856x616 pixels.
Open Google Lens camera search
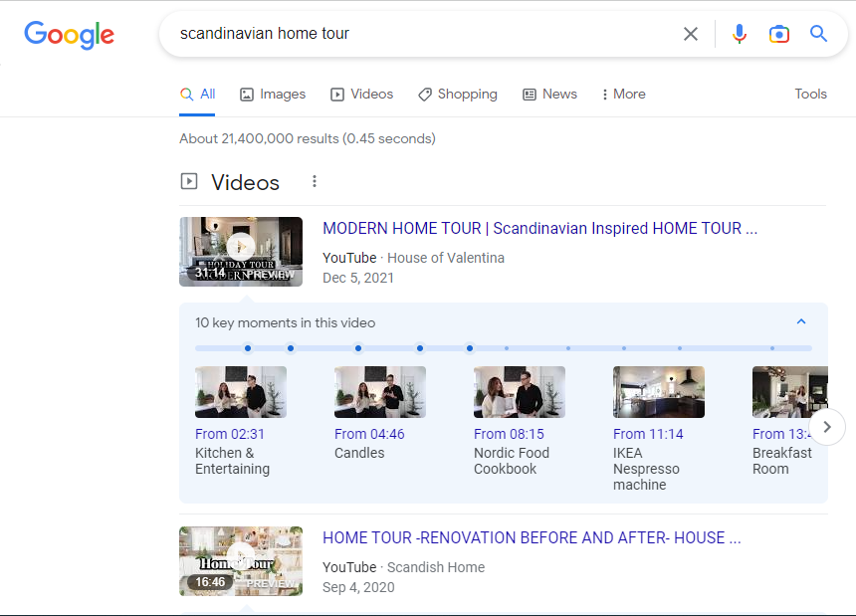click(779, 34)
